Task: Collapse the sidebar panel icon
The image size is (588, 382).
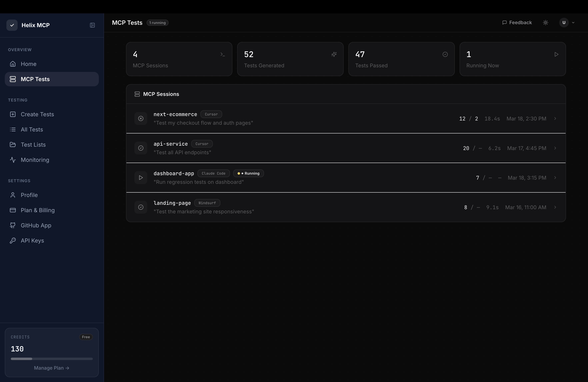Action: (92, 25)
